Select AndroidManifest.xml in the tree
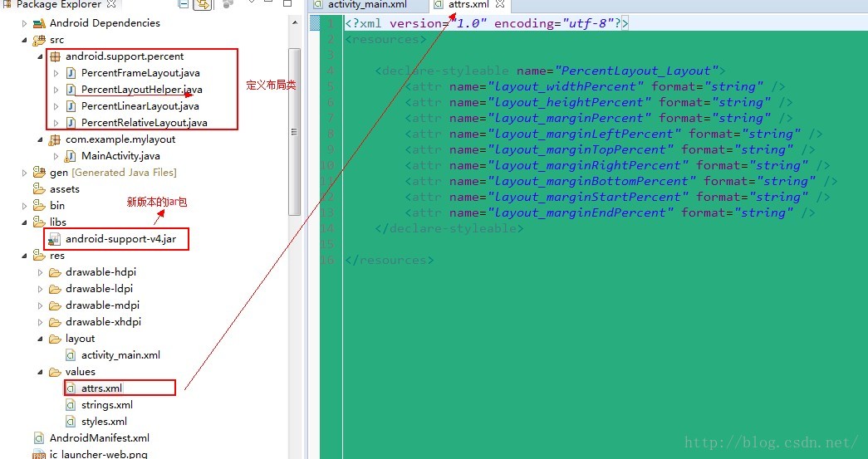Image resolution: width=868 pixels, height=459 pixels. point(100,438)
